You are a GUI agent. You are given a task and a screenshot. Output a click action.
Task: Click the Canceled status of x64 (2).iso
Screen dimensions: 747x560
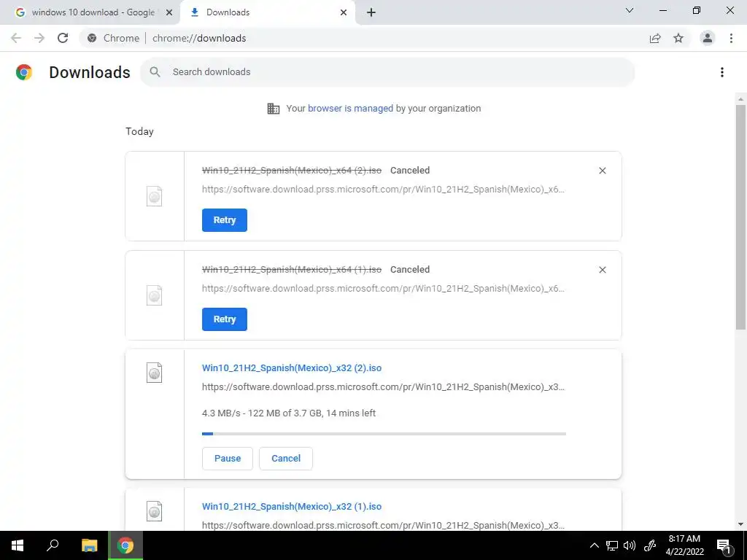tap(410, 171)
